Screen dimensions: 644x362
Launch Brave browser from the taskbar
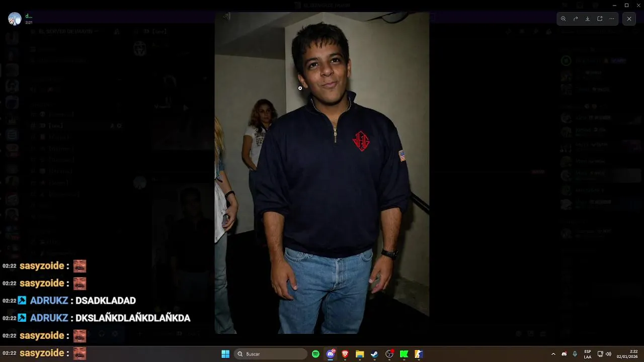coord(345,354)
